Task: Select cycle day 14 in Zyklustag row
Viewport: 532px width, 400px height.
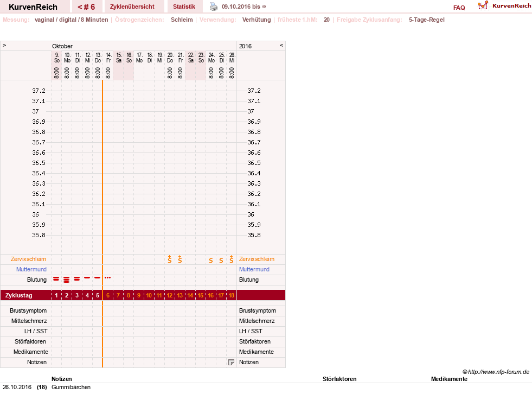Action: click(190, 295)
